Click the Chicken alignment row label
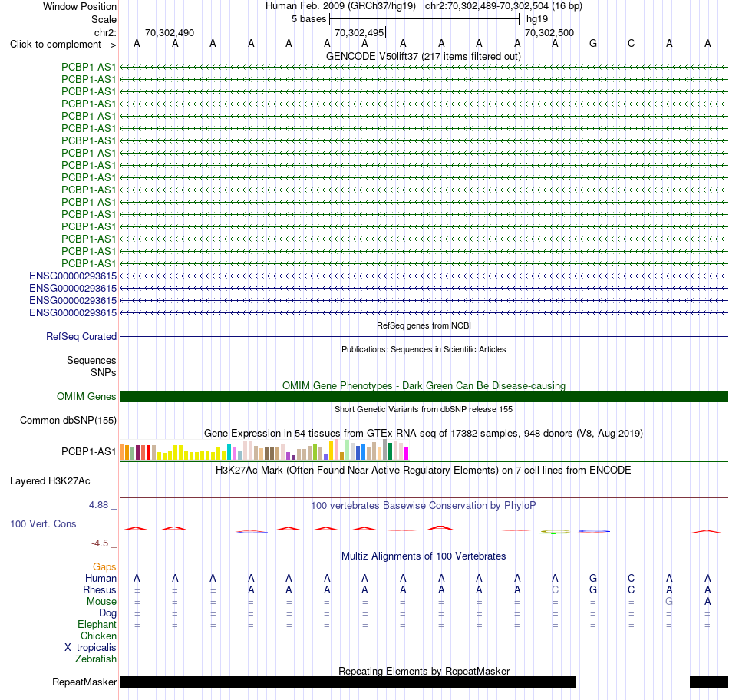The image size is (729, 700). click(98, 636)
